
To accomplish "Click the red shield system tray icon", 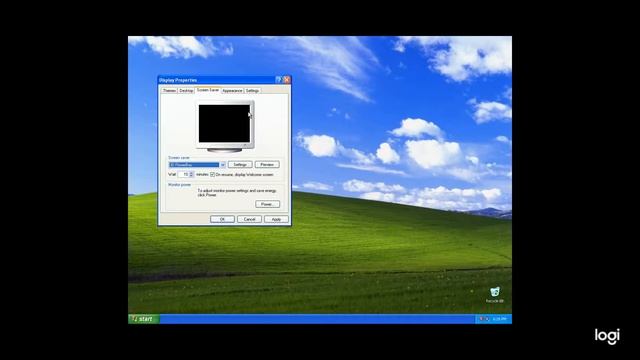I will [x=481, y=319].
